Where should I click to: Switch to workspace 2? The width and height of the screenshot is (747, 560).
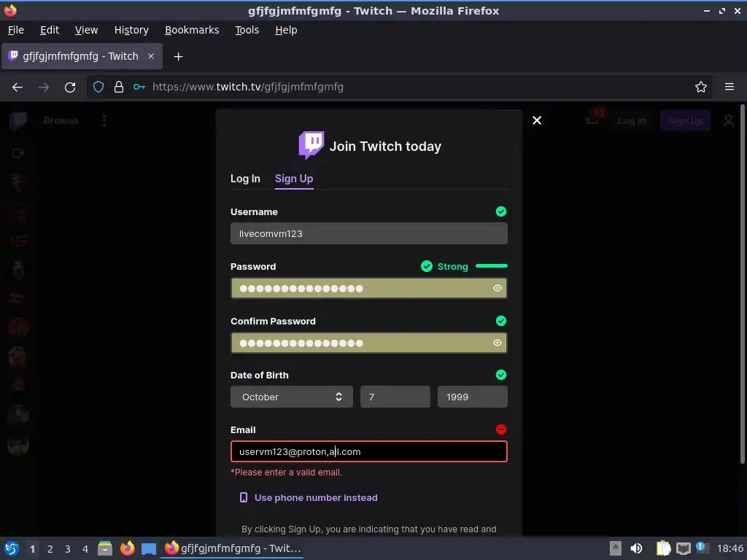point(50,549)
